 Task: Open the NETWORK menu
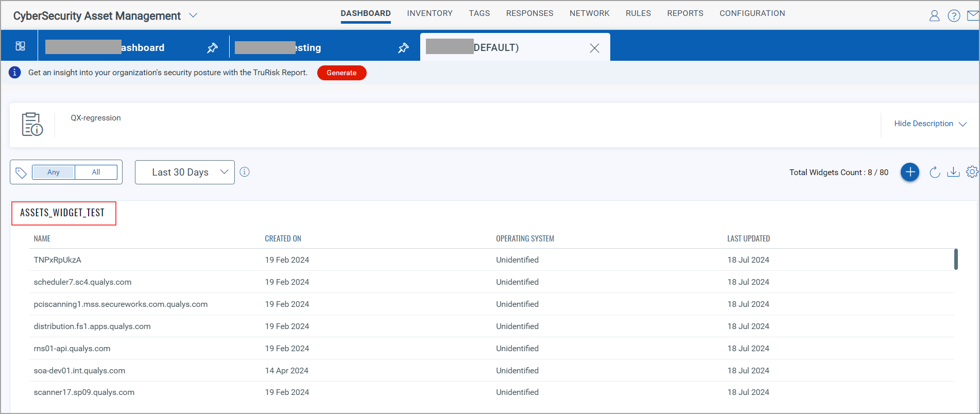[590, 13]
